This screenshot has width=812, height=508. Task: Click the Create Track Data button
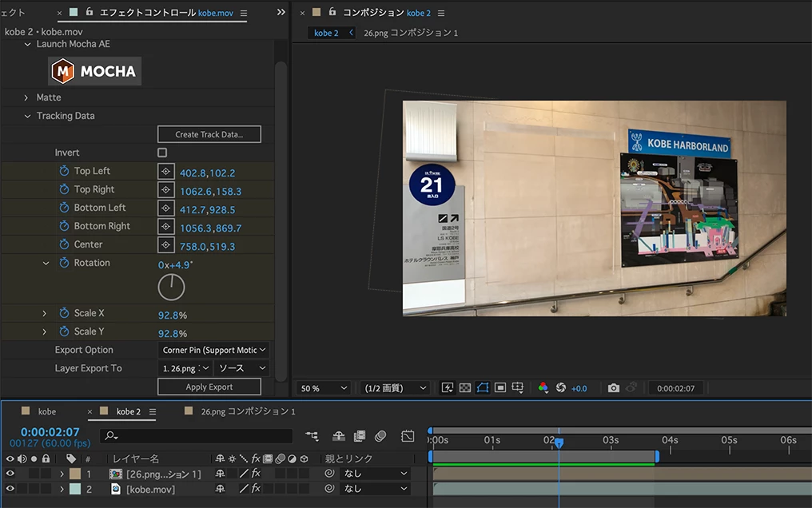[209, 134]
